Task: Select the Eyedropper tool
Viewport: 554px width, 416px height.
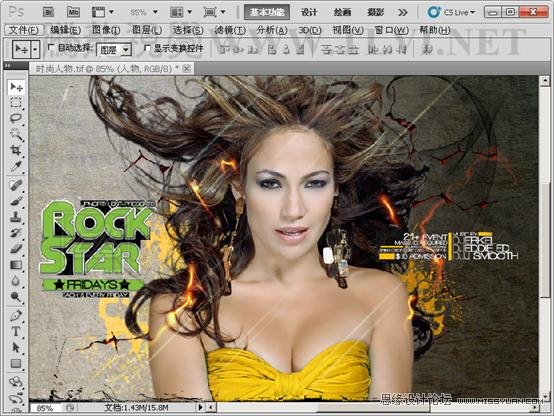Action: [x=16, y=166]
